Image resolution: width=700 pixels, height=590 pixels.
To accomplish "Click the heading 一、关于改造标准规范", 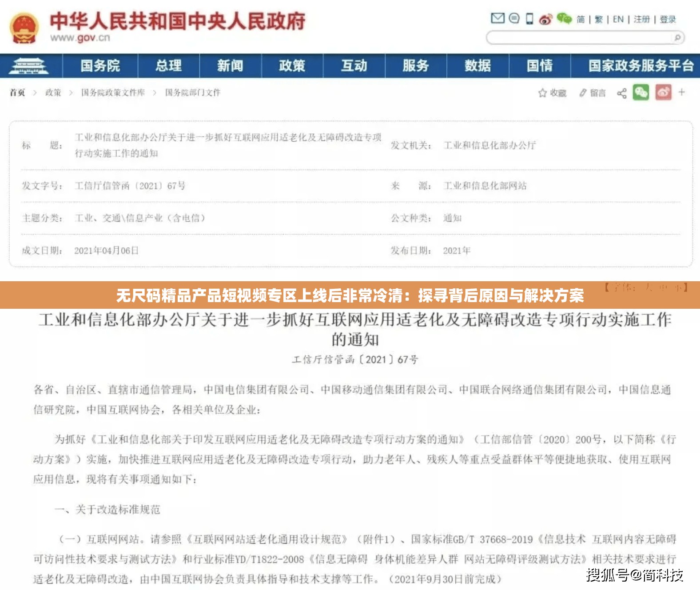I will pyautogui.click(x=107, y=510).
